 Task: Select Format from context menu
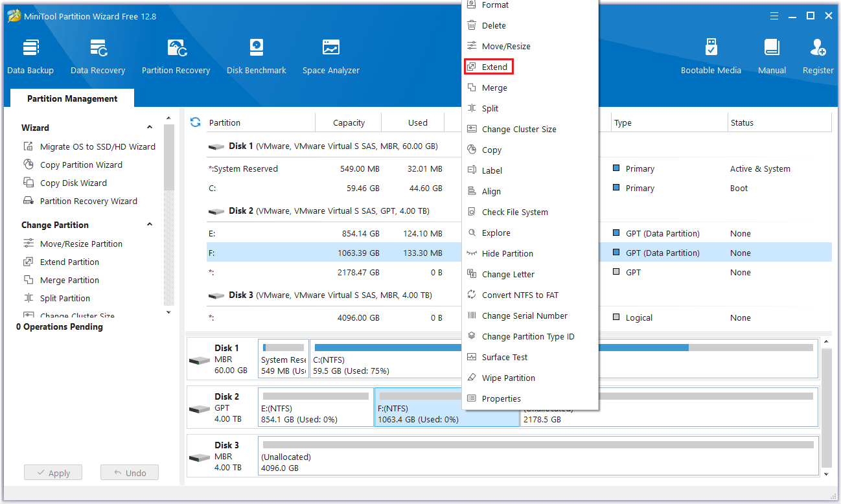pos(530,5)
